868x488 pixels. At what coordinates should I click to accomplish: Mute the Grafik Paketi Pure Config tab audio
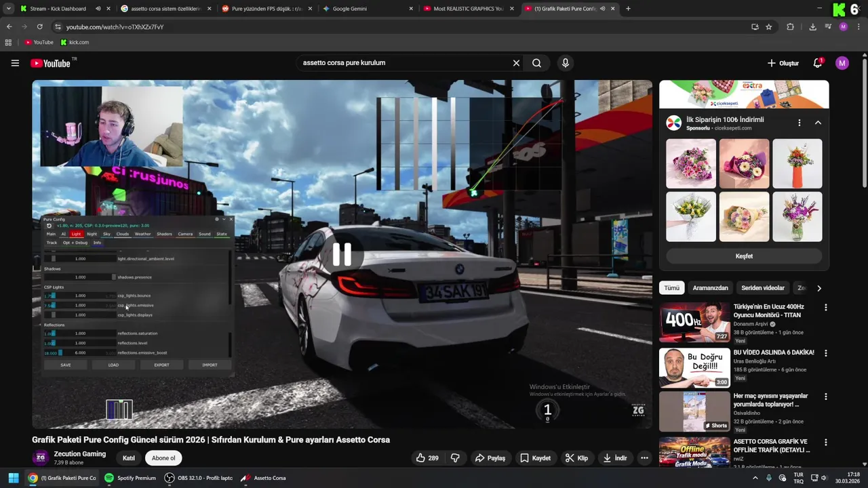coord(602,9)
